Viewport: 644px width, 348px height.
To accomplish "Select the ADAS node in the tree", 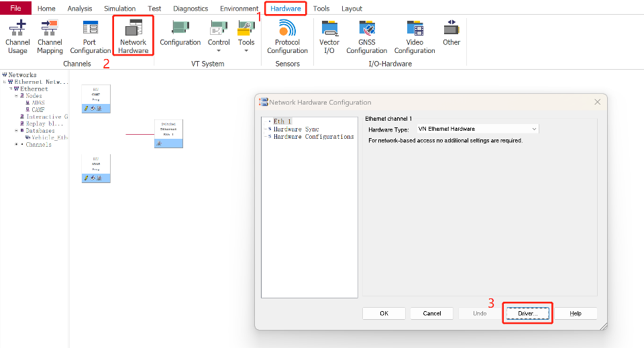I will [38, 103].
